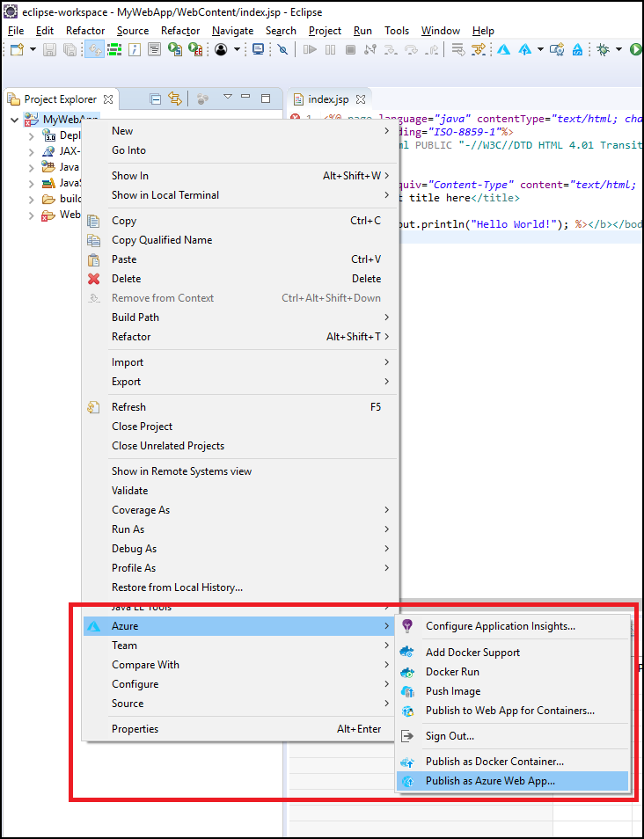Click the green bug Debug toolbar icon
This screenshot has height=839, width=644.
[x=604, y=50]
